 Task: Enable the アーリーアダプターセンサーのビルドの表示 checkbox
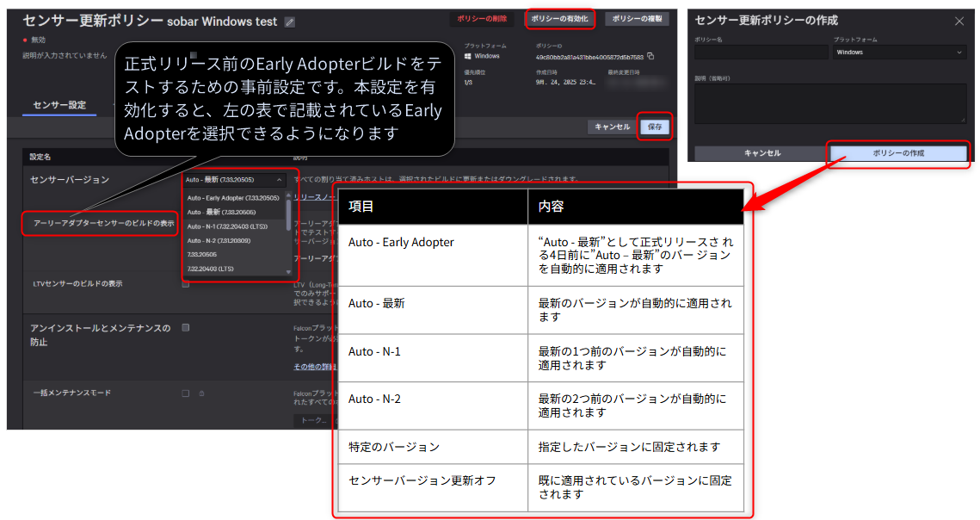click(x=184, y=222)
